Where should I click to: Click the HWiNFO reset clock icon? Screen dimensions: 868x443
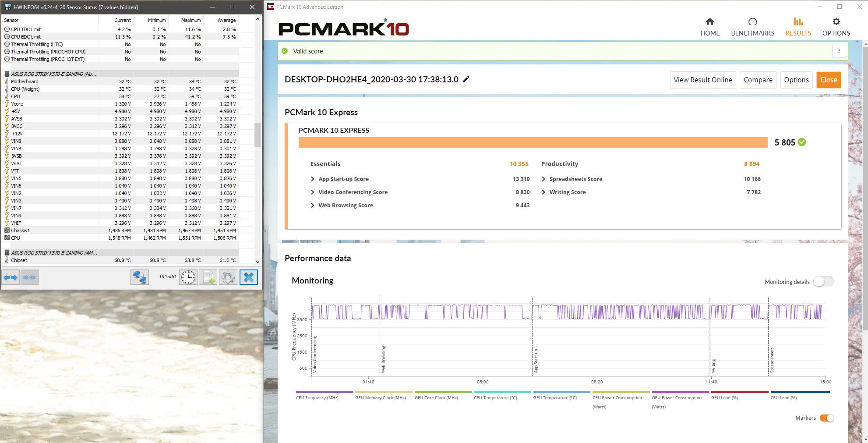[x=188, y=277]
